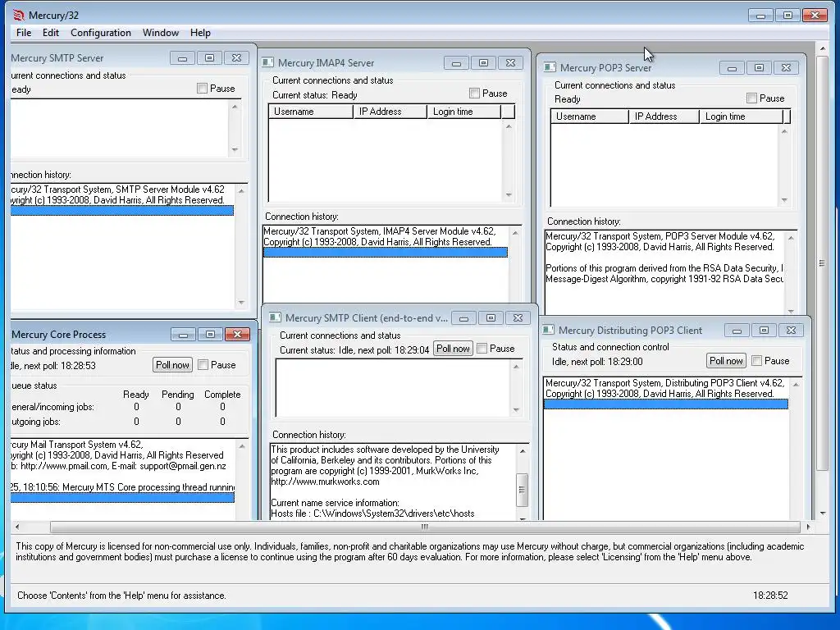840x630 pixels.
Task: Click Poll now in Distributing POP3 Client
Action: (x=726, y=361)
